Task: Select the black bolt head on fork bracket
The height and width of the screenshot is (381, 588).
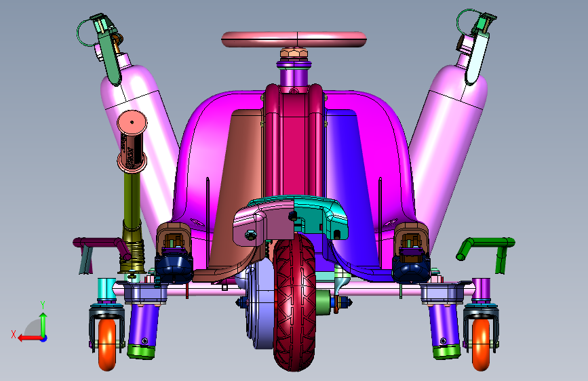Action: tap(293, 216)
